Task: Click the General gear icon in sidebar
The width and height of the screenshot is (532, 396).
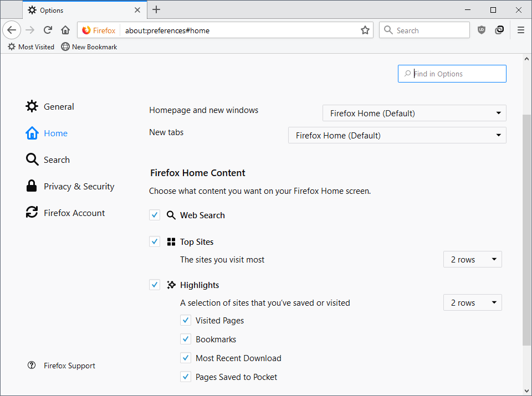Action: 32,106
